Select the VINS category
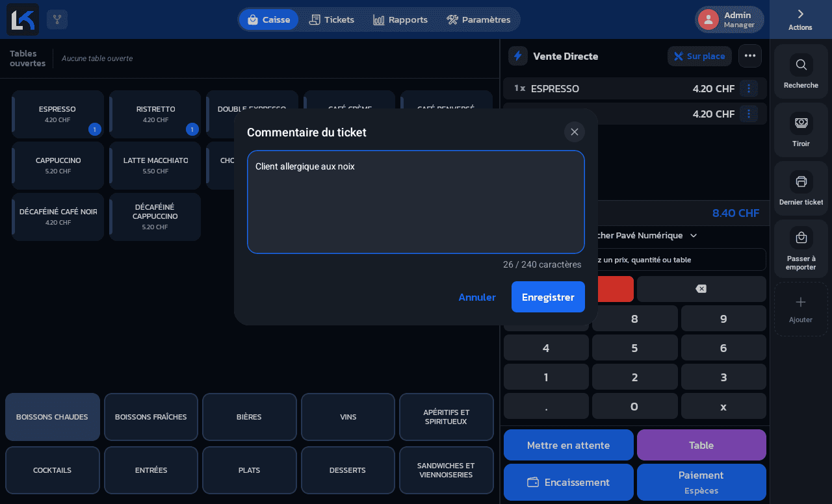The image size is (832, 504). (x=348, y=417)
